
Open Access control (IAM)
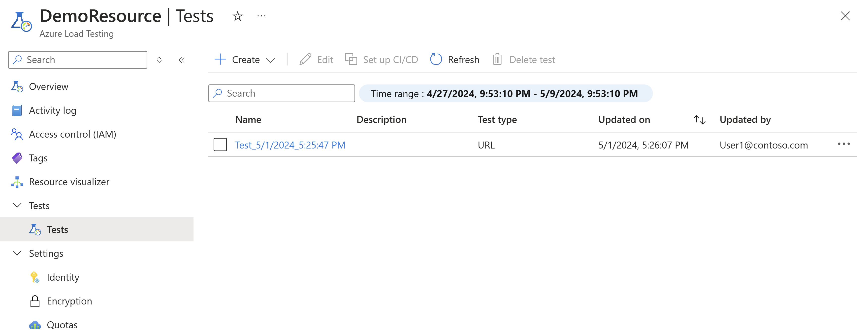[72, 134]
